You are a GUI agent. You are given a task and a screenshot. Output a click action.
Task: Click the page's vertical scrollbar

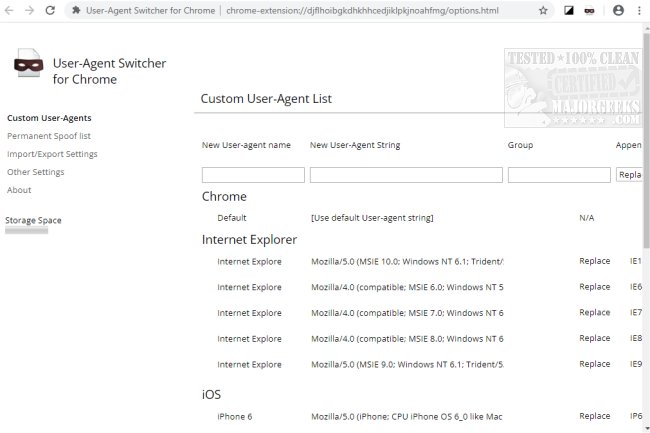coord(645,200)
